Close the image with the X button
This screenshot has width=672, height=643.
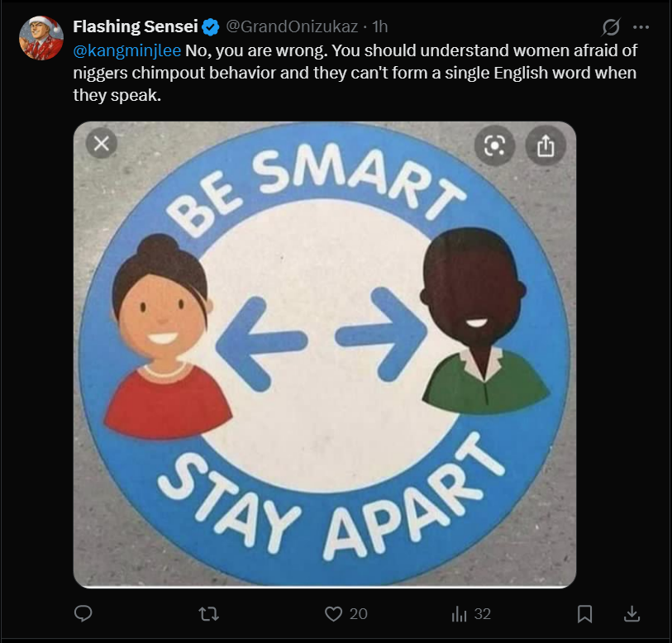[102, 143]
